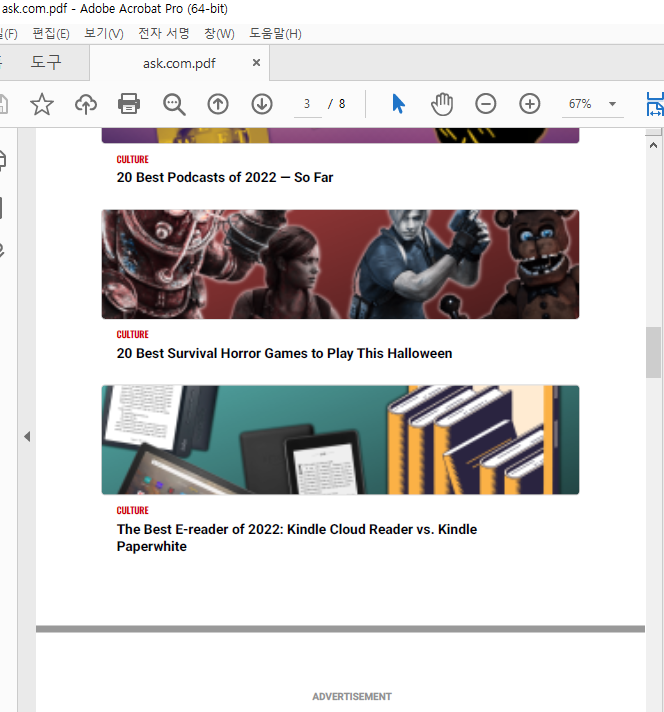Zoom out with the minus button
The image size is (664, 712).
click(486, 104)
